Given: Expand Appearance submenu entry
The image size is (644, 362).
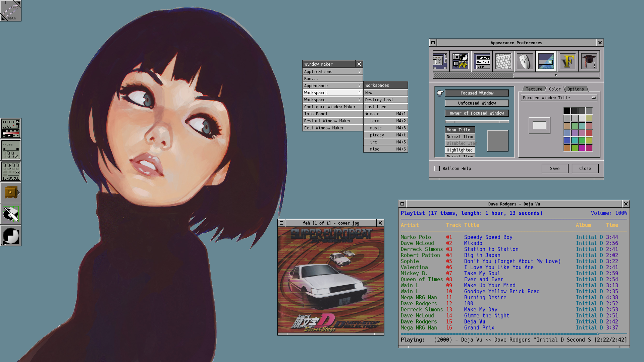Looking at the screenshot, I should pos(332,86).
